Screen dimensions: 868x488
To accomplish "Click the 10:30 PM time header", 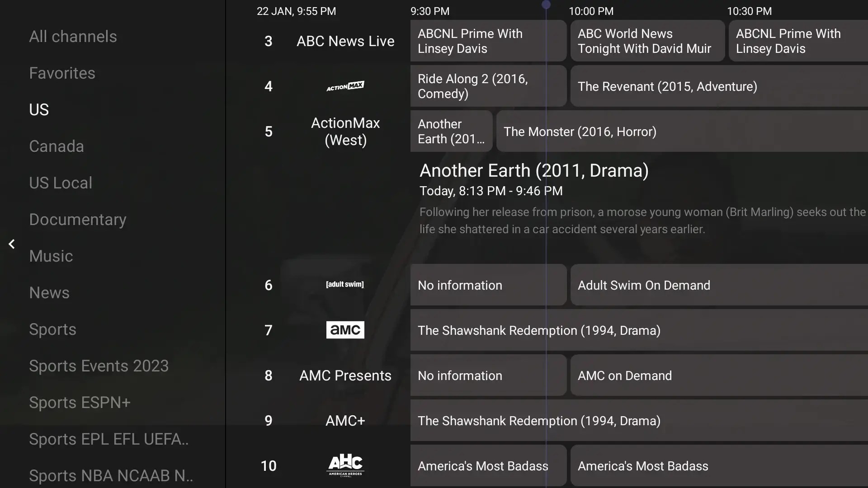I will 749,11.
